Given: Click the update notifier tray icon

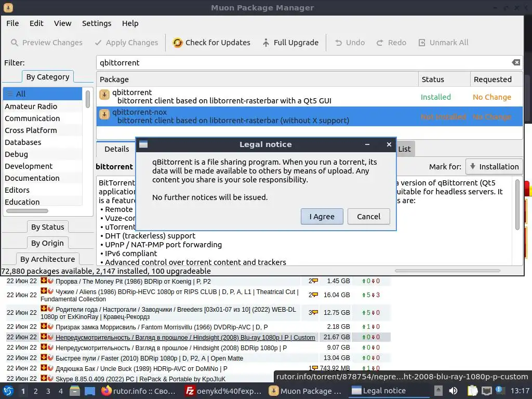Looking at the screenshot, I should [x=499, y=391].
